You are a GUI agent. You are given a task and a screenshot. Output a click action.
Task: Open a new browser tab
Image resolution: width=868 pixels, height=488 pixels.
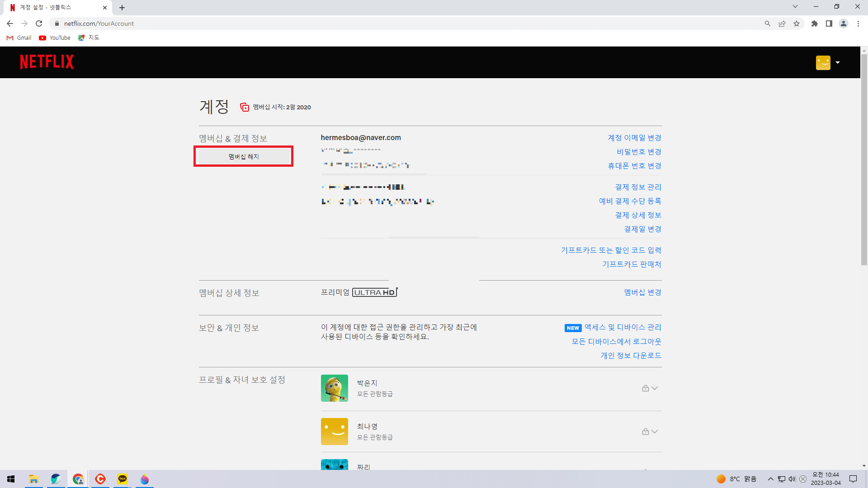[122, 8]
